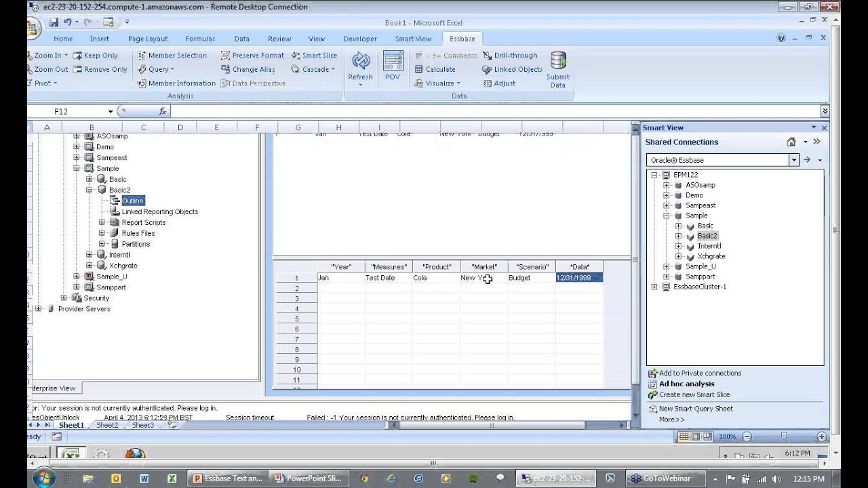
Task: Open the Oracle Essbase provider dropdown
Action: point(793,160)
